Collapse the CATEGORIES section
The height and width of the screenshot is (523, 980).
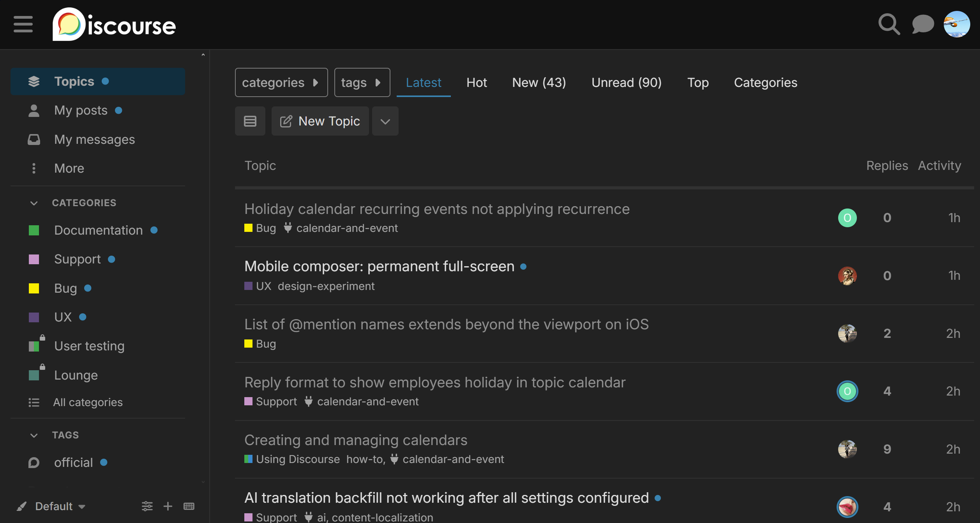click(x=34, y=203)
